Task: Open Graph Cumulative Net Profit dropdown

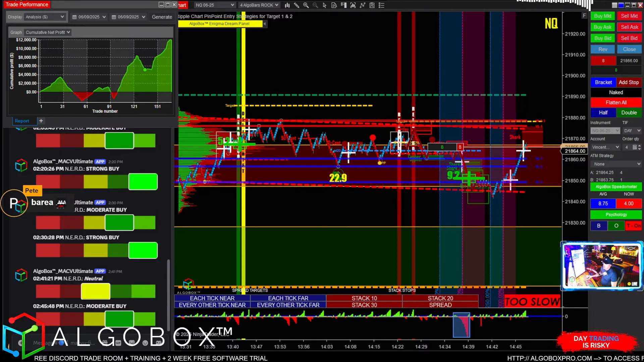Action: click(48, 32)
